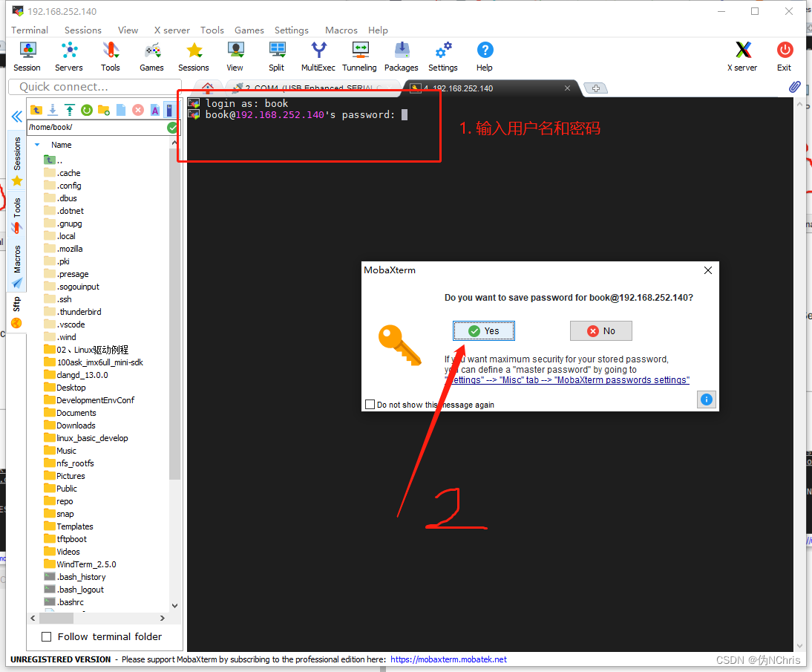Click No to decline saving password
The image size is (812, 672).
pos(601,331)
